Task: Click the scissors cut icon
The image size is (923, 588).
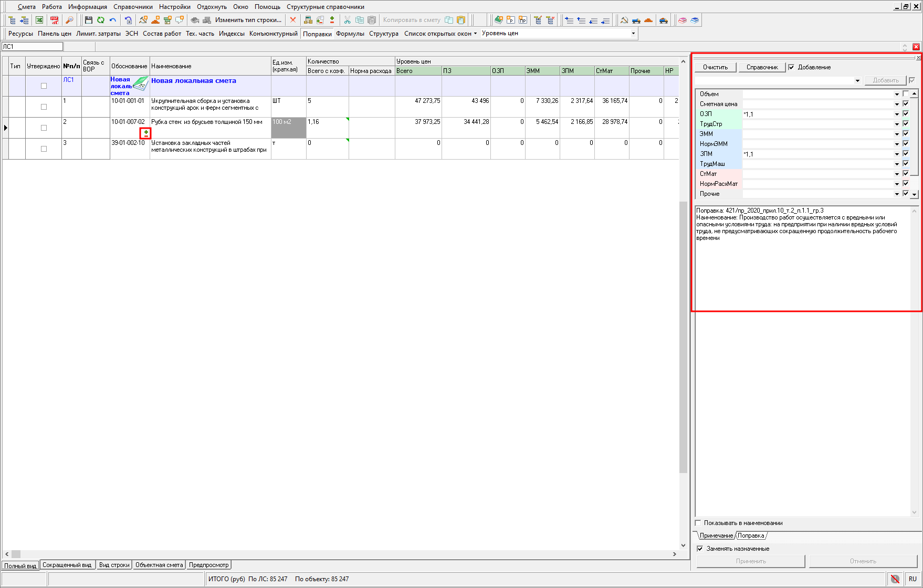Action: click(x=347, y=20)
